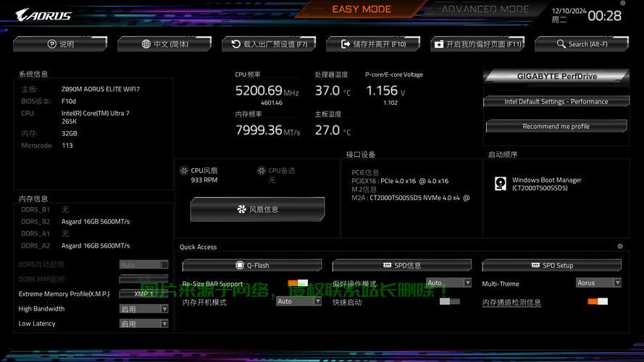Select Windows Boot Manager boot entry
This screenshot has height=362, width=644.
point(546,184)
